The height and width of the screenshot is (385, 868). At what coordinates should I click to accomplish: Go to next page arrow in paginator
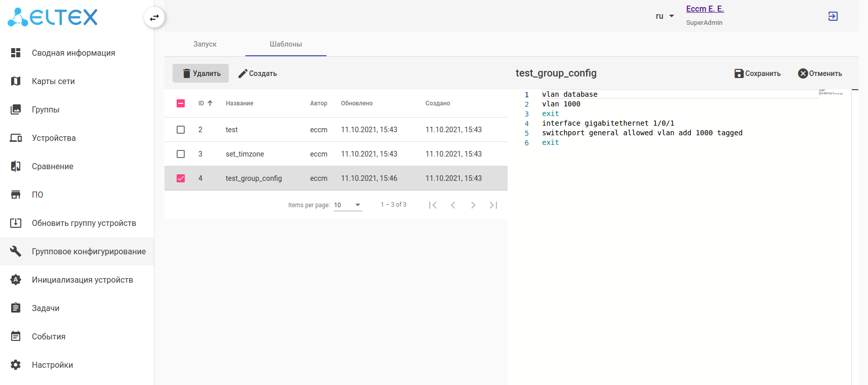coord(473,205)
